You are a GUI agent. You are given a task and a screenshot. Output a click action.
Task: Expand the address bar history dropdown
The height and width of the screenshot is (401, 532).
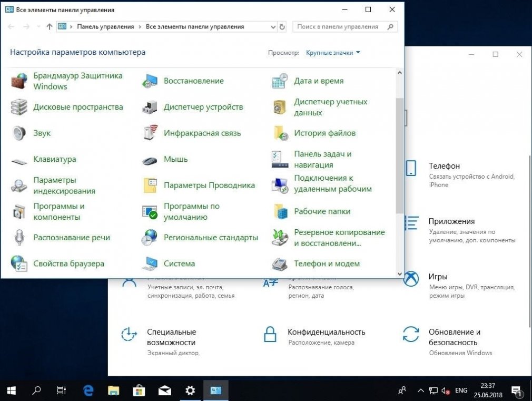coord(273,27)
